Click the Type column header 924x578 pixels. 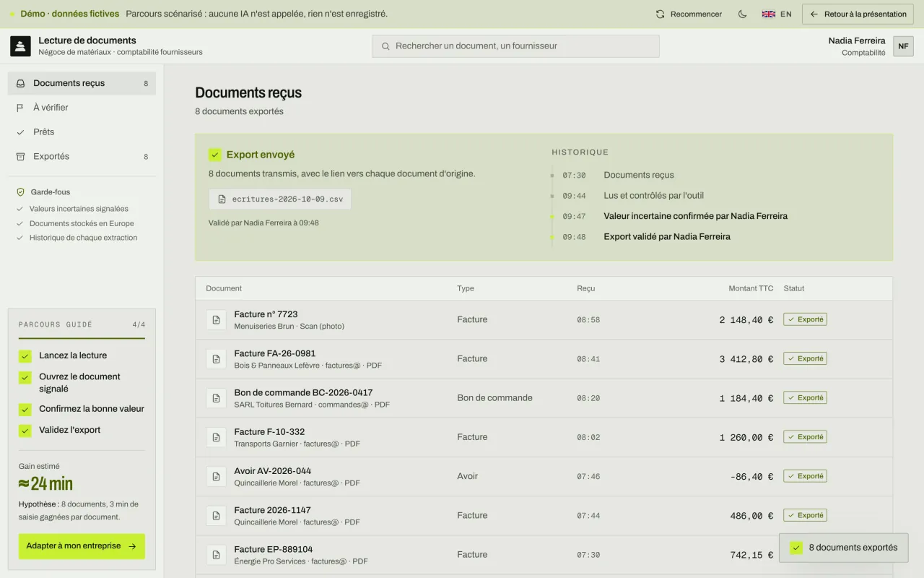pos(466,288)
